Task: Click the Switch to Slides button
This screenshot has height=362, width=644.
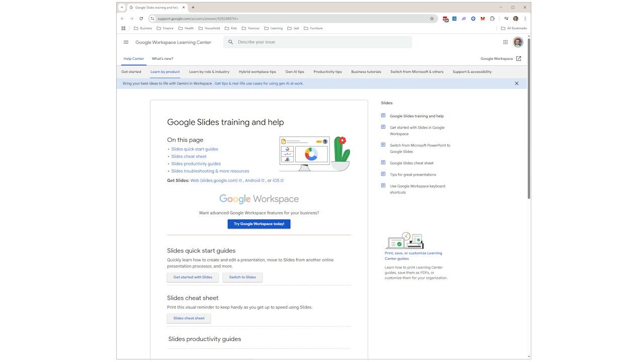Action: click(243, 277)
